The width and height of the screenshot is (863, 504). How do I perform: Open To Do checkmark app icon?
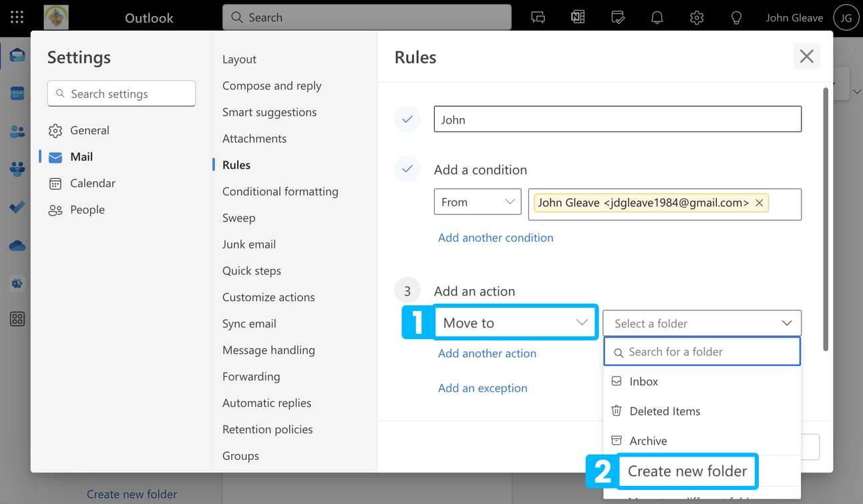pos(17,208)
